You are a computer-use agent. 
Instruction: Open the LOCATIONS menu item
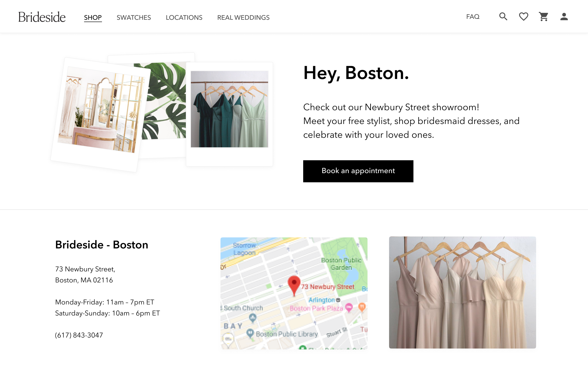point(184,18)
